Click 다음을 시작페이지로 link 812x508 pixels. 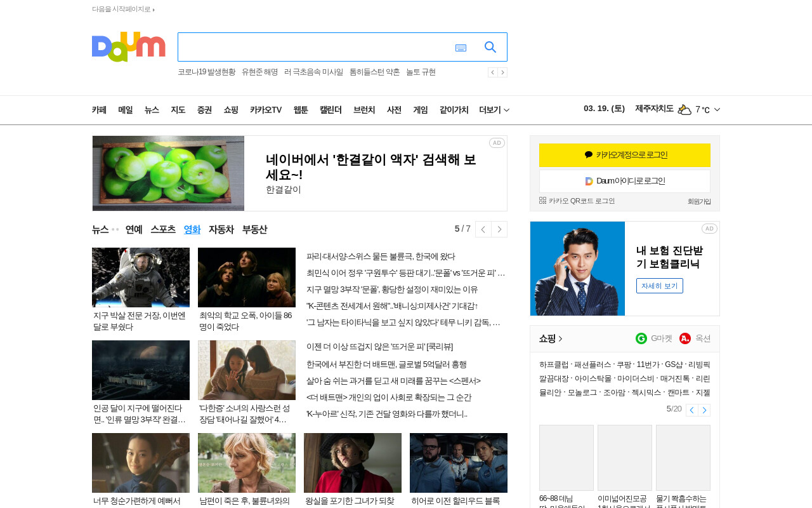click(x=123, y=9)
